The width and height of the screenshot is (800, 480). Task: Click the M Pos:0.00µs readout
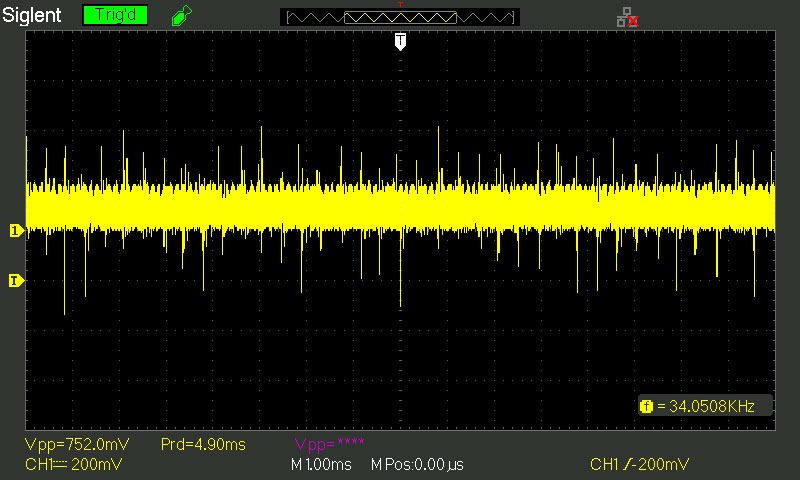417,465
